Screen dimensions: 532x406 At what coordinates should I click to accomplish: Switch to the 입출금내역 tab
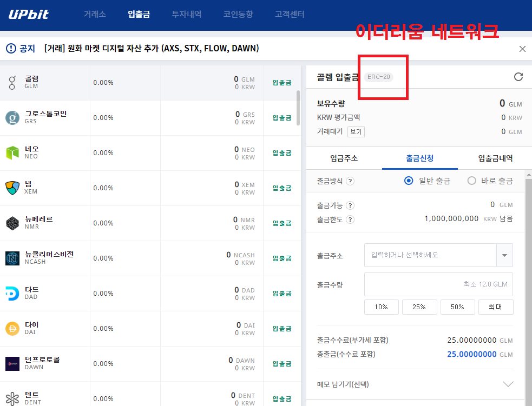(x=495, y=158)
